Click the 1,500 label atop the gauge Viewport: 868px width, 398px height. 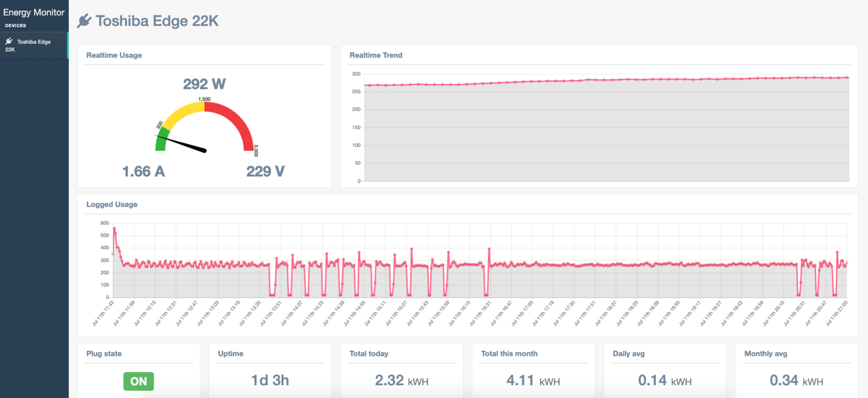pyautogui.click(x=205, y=99)
